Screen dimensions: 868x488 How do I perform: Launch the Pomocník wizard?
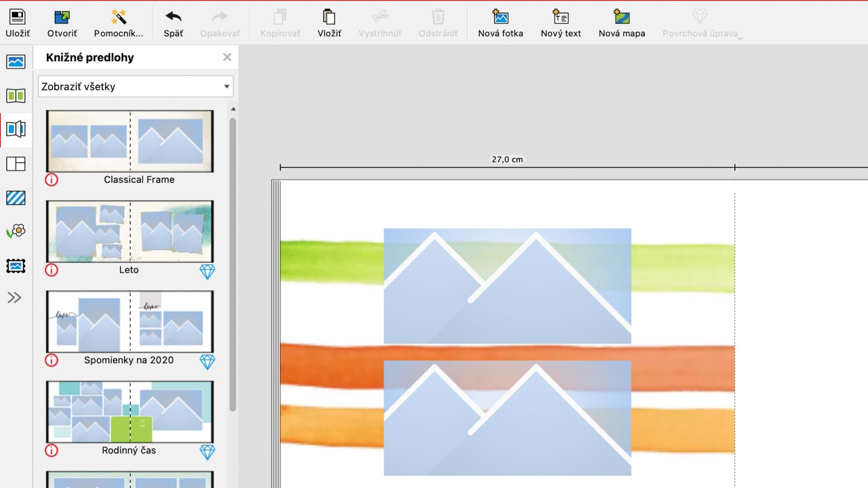tap(119, 24)
